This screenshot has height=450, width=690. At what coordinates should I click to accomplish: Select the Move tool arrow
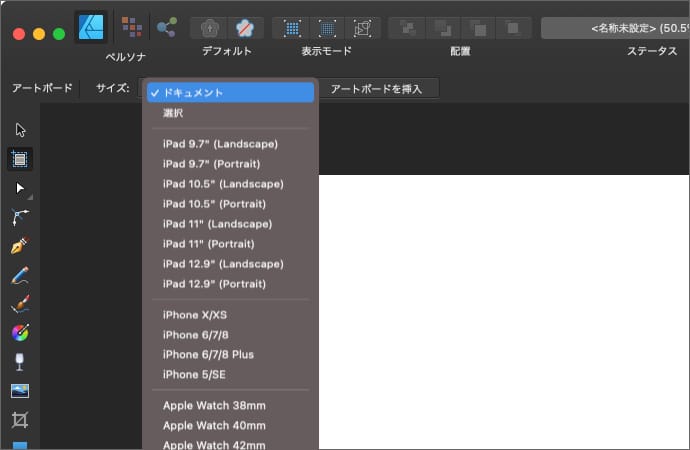tap(20, 129)
